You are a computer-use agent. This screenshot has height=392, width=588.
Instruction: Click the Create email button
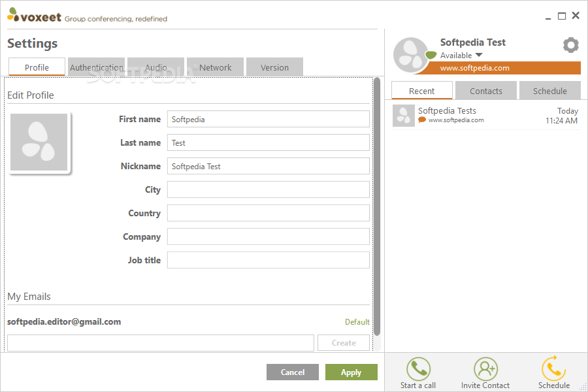(344, 343)
